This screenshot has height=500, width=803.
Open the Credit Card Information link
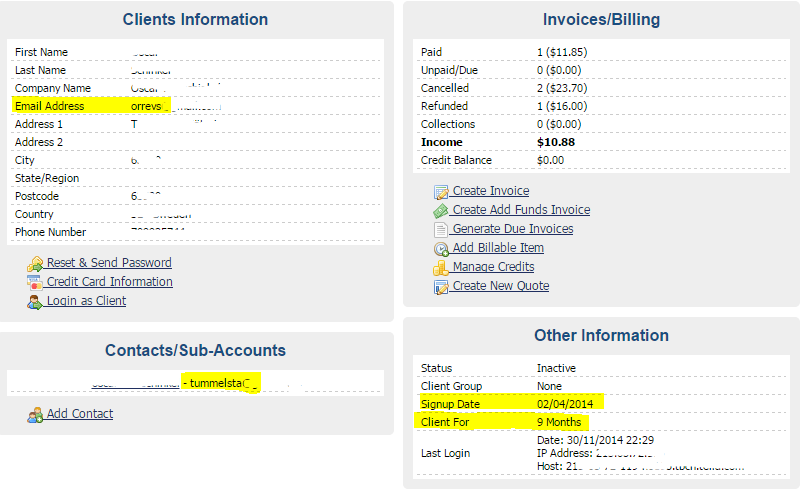point(110,282)
